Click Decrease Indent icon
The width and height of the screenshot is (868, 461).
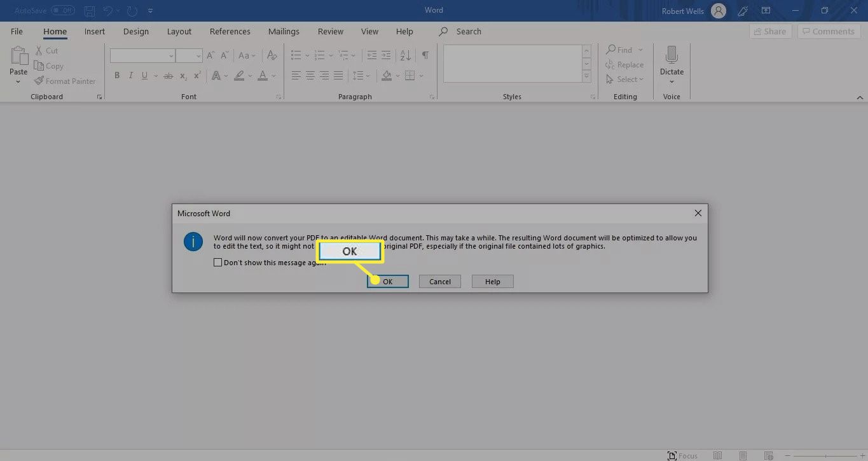pos(372,56)
